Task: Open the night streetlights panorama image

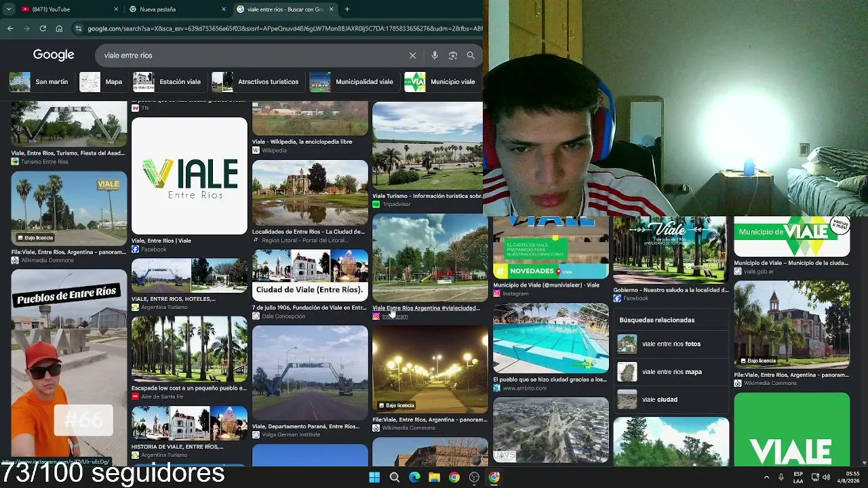Action: (430, 369)
